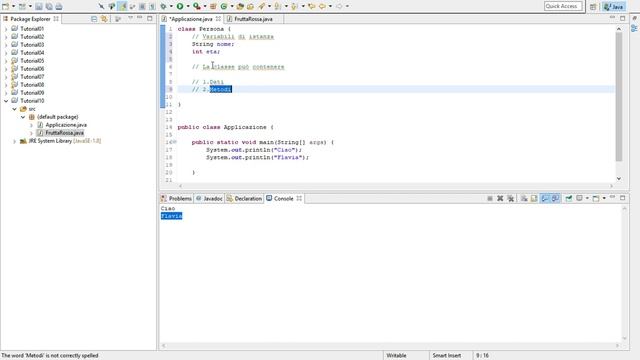
Task: Expand the JRE System Library node
Action: click(14, 141)
